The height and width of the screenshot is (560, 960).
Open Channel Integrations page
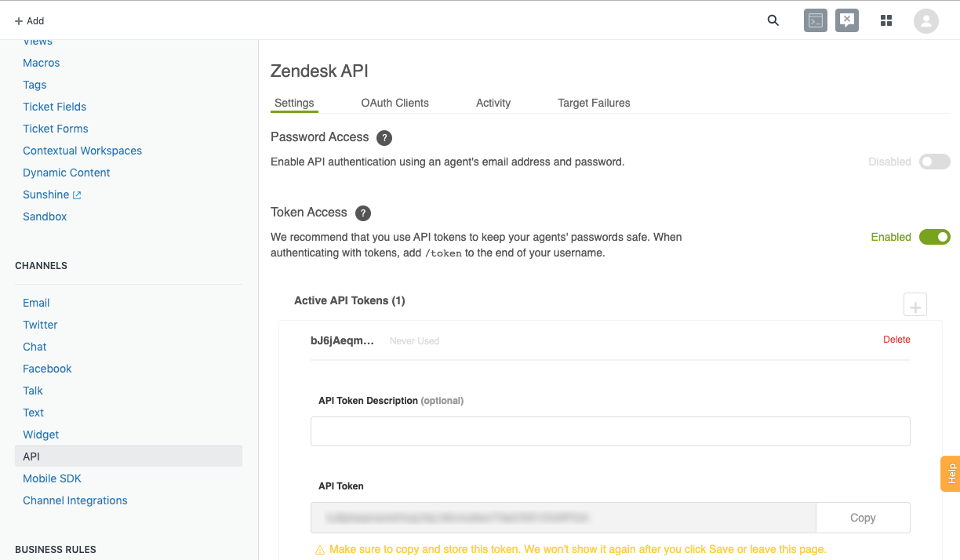75,500
